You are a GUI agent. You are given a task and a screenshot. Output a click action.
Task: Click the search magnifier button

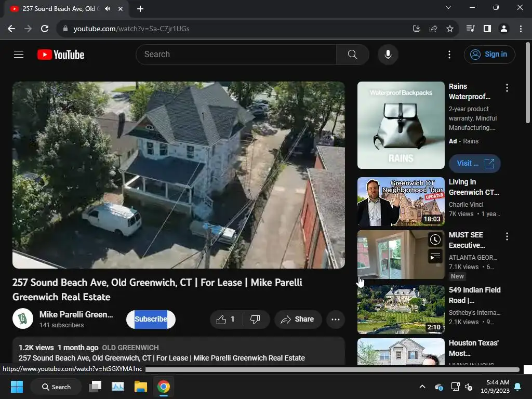[353, 54]
